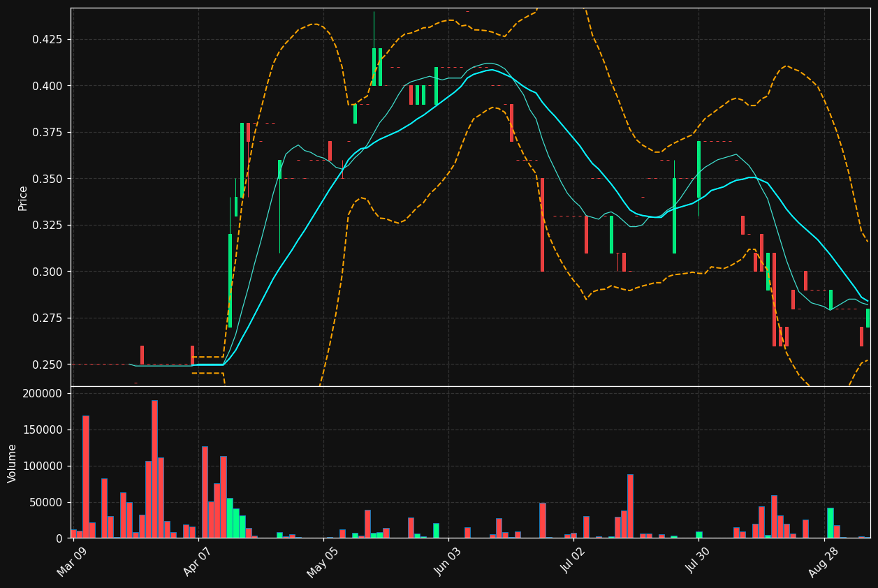Click the Aug 28 date label

point(822,561)
